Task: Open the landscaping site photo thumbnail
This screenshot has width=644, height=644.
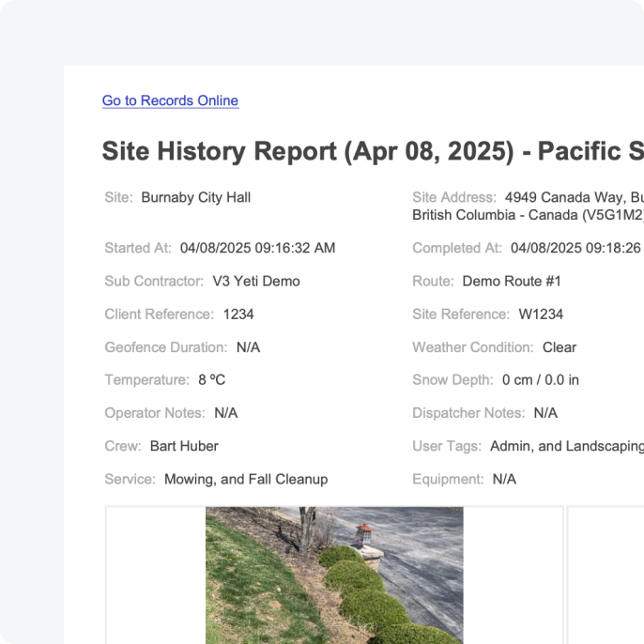Action: (x=334, y=575)
